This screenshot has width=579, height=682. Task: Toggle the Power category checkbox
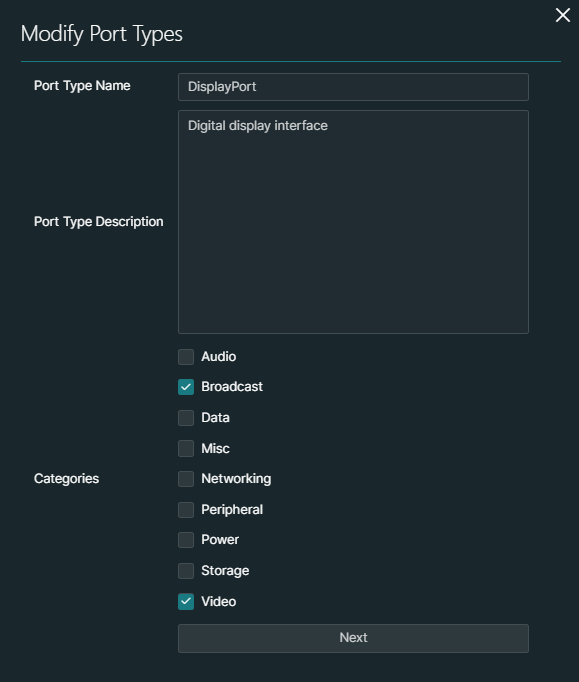pyautogui.click(x=186, y=540)
